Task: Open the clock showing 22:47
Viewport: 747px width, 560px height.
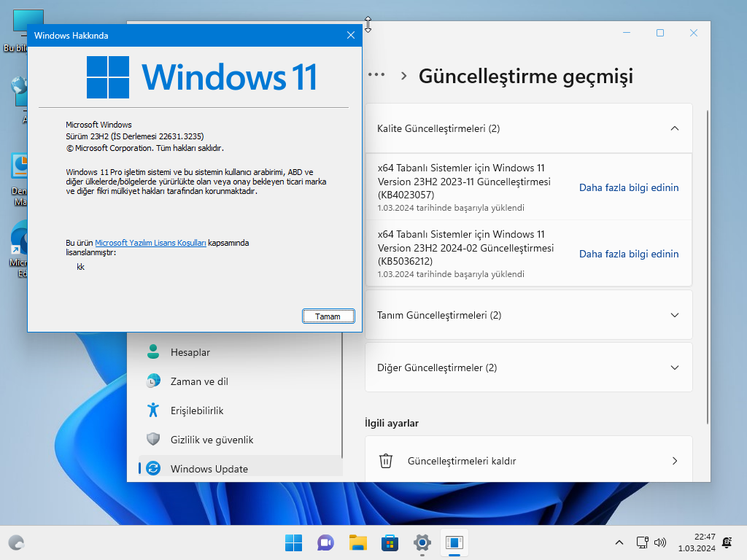Action: click(697, 542)
